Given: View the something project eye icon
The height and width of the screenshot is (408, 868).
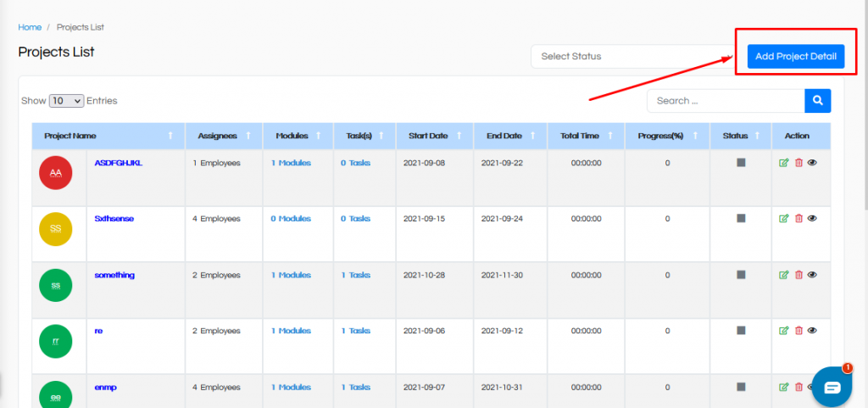Looking at the screenshot, I should (812, 275).
